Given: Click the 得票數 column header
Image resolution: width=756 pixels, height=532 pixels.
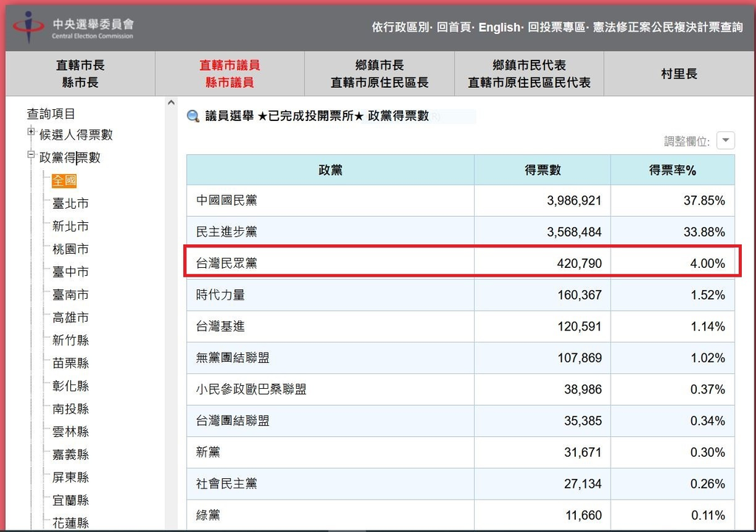Looking at the screenshot, I should pyautogui.click(x=543, y=170).
